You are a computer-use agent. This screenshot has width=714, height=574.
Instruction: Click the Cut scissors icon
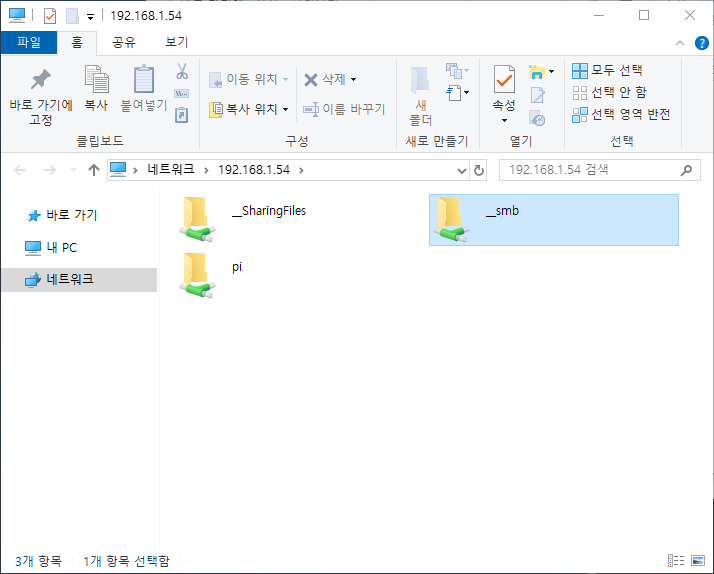coord(182,71)
